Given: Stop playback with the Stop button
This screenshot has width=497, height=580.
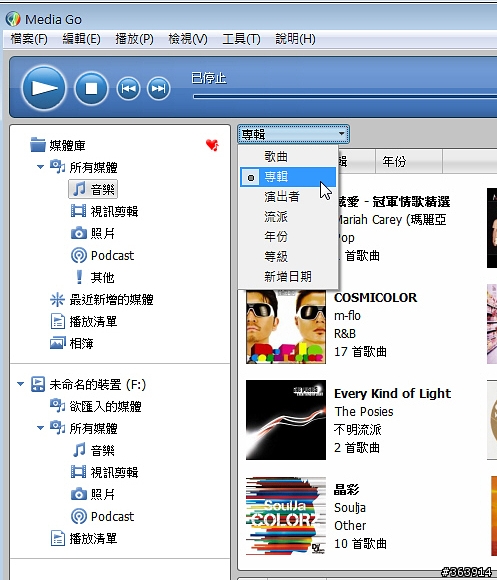Looking at the screenshot, I should tap(91, 88).
